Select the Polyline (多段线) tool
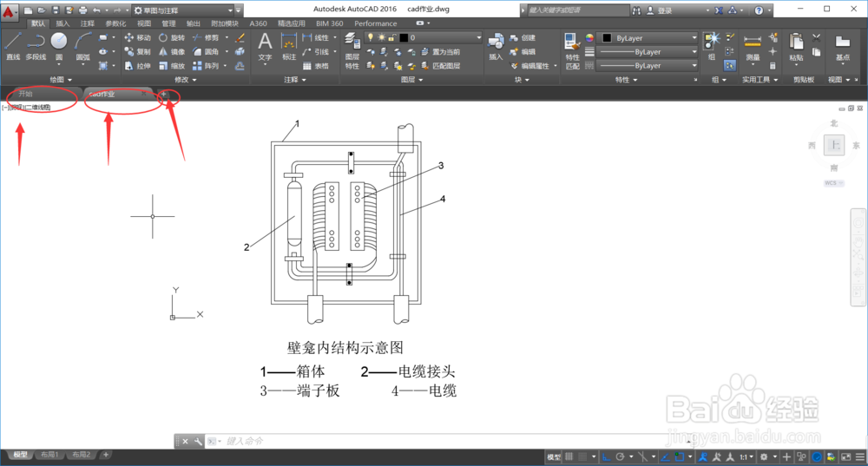868x466 pixels. (36, 47)
